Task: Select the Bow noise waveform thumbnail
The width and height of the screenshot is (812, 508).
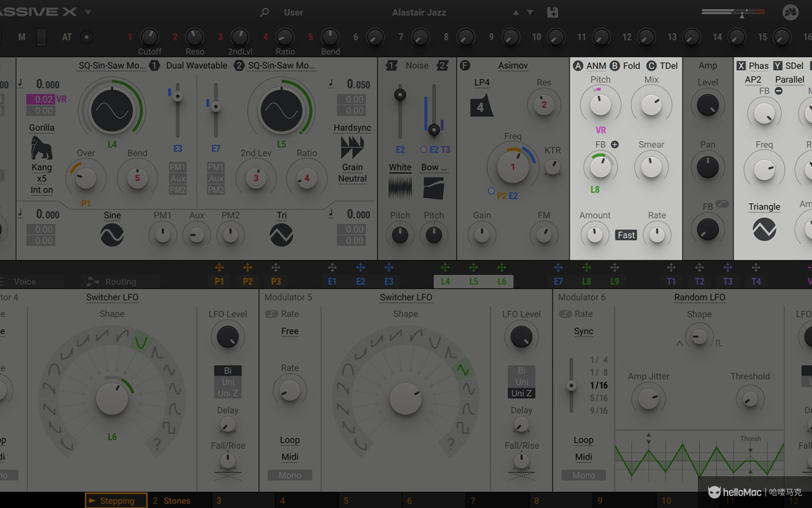Action: click(x=434, y=188)
